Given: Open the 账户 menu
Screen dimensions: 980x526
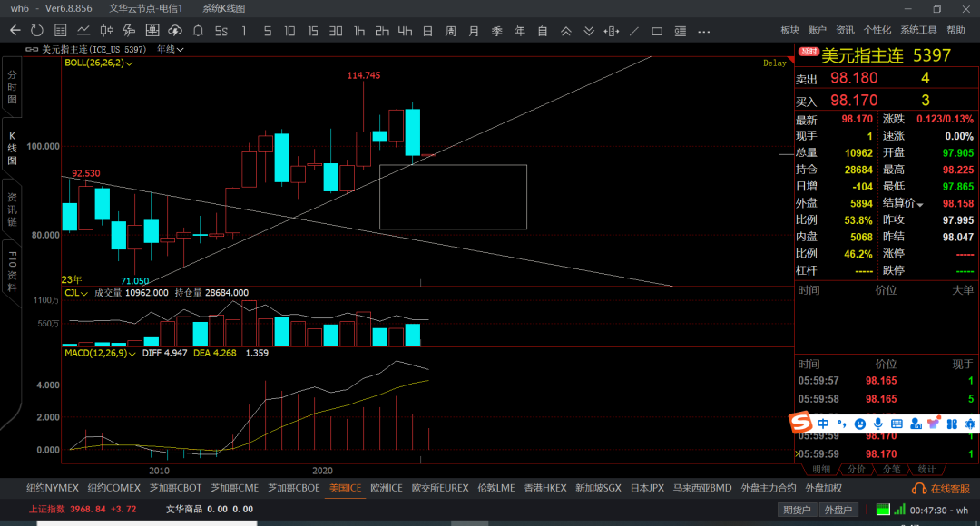Looking at the screenshot, I should coord(818,30).
